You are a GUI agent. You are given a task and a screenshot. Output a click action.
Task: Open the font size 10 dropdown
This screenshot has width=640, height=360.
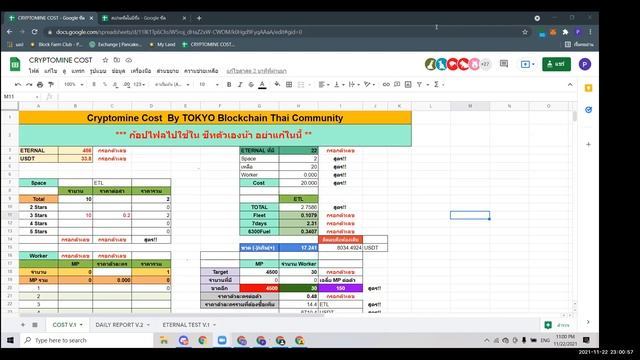[x=209, y=84]
